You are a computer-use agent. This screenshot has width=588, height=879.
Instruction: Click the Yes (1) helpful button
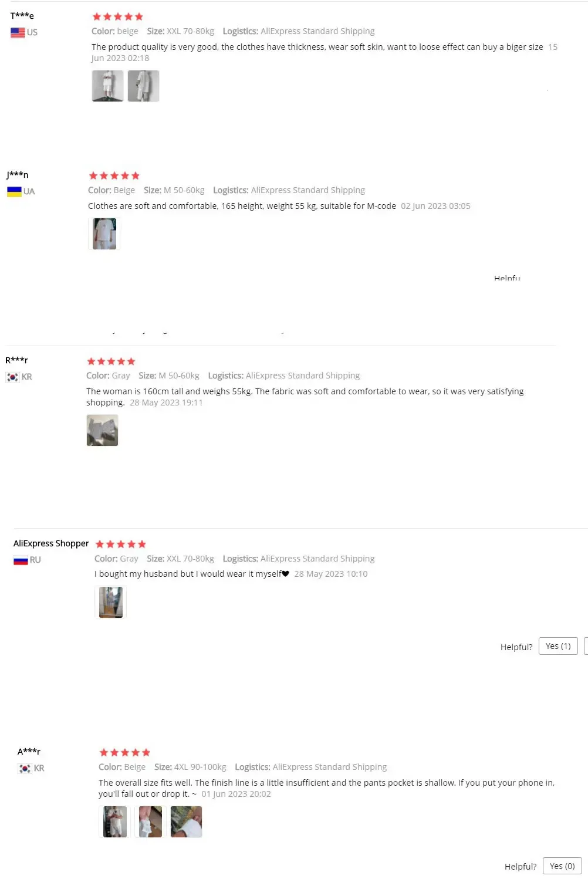[558, 646]
